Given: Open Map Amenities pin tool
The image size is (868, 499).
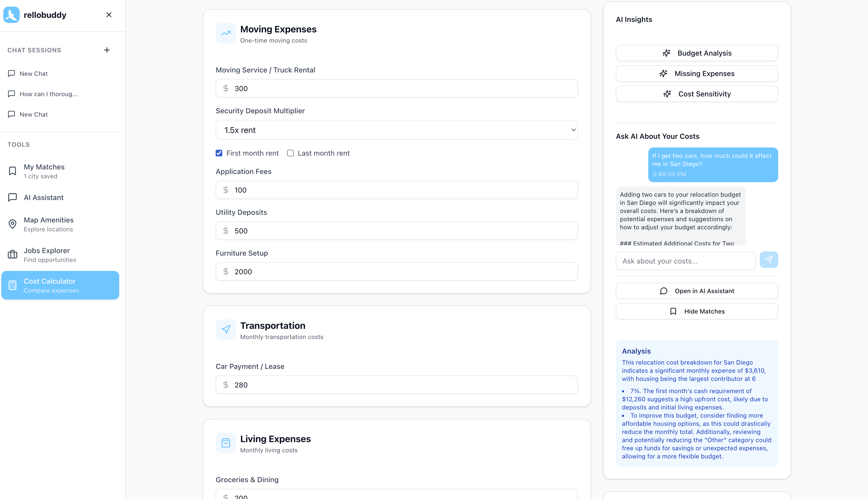Looking at the screenshot, I should pos(48,224).
